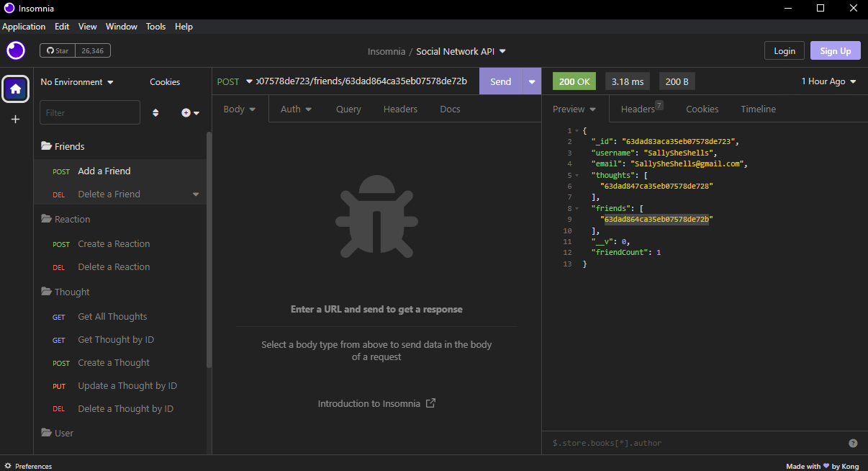The height and width of the screenshot is (471, 868).
Task: Click the 200 B response size
Action: click(x=677, y=81)
